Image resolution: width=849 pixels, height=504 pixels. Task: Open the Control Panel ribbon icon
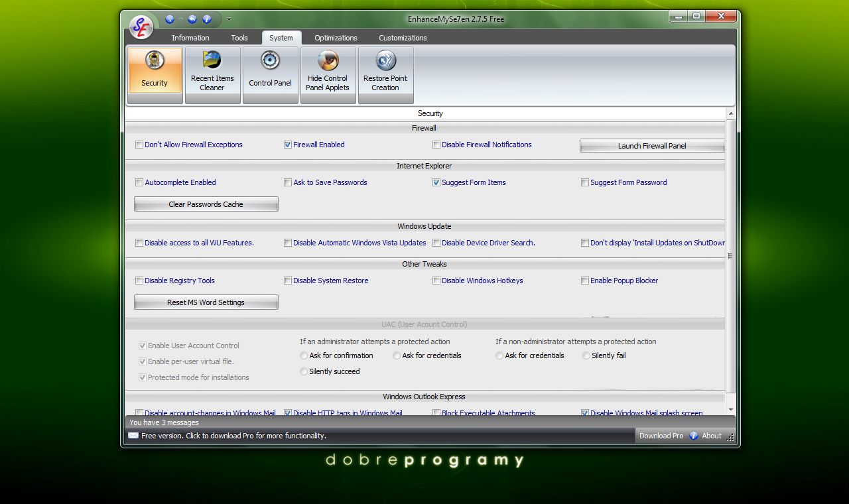[270, 75]
